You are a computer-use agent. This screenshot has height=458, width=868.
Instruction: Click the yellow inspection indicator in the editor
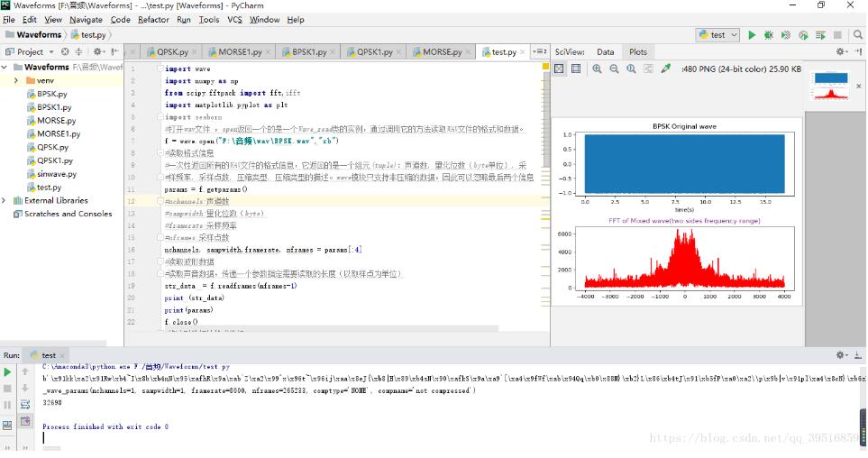coord(545,67)
